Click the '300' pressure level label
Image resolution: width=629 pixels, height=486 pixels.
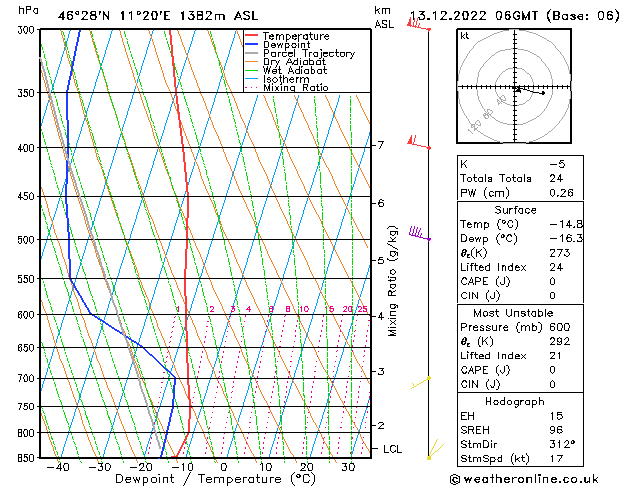pos(28,30)
